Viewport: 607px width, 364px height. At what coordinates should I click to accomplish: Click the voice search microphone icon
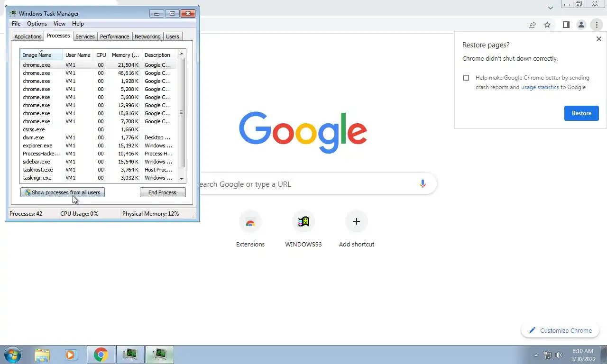point(423,184)
